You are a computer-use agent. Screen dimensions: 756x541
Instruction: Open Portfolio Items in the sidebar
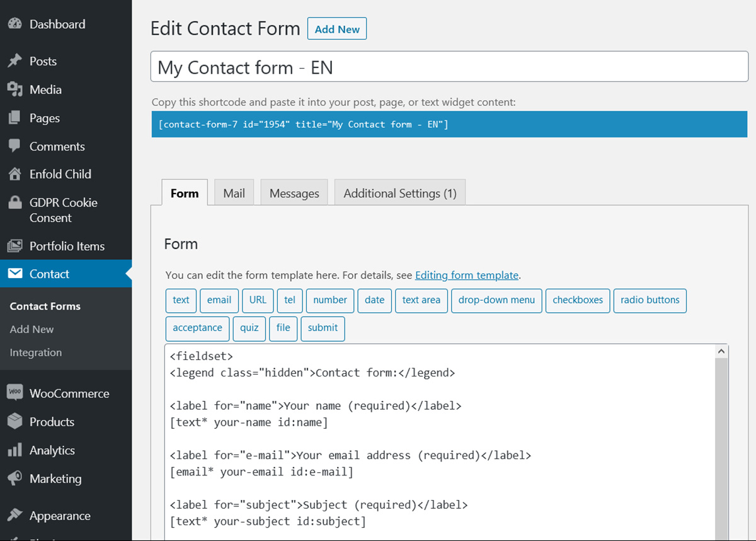(66, 246)
